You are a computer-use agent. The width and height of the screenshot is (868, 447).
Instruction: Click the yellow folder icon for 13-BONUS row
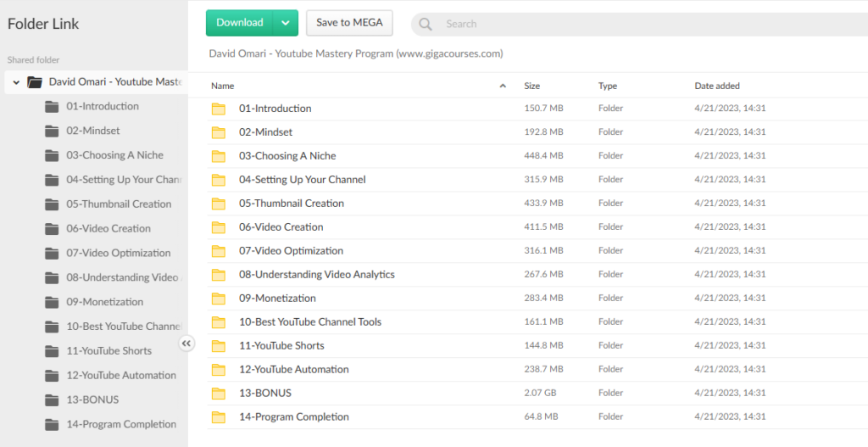click(x=219, y=394)
